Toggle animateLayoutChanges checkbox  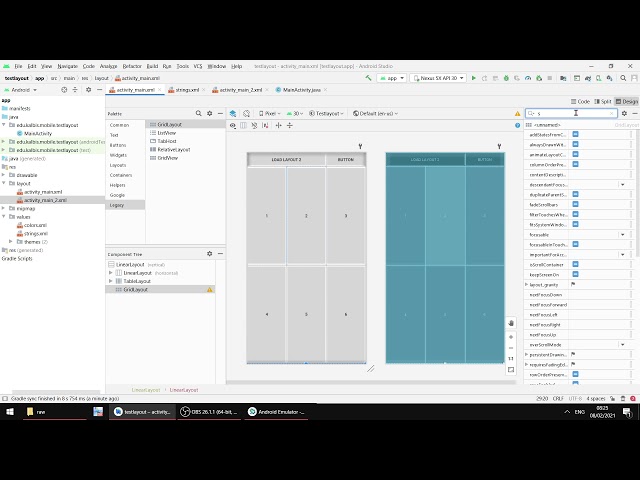(x=576, y=154)
